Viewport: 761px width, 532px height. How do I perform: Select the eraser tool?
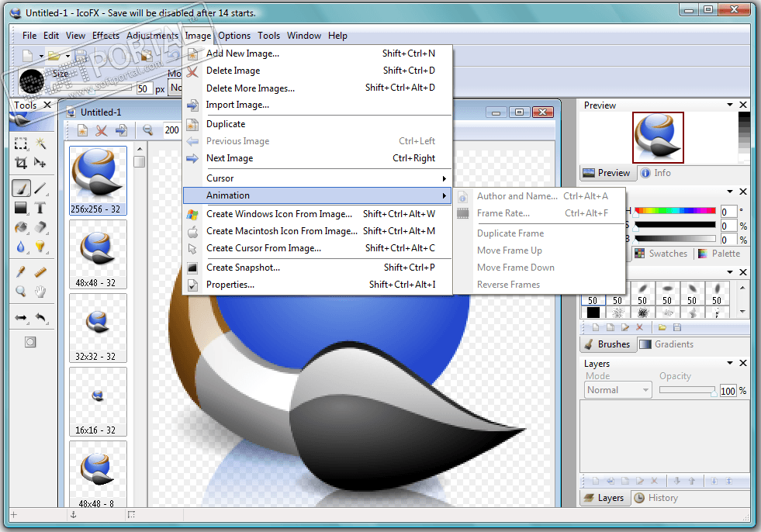coord(40,227)
